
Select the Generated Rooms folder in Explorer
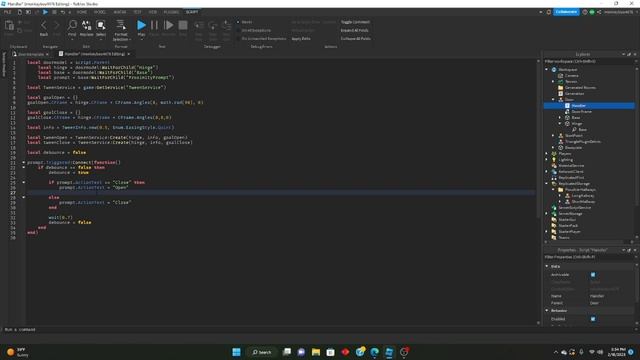point(580,88)
